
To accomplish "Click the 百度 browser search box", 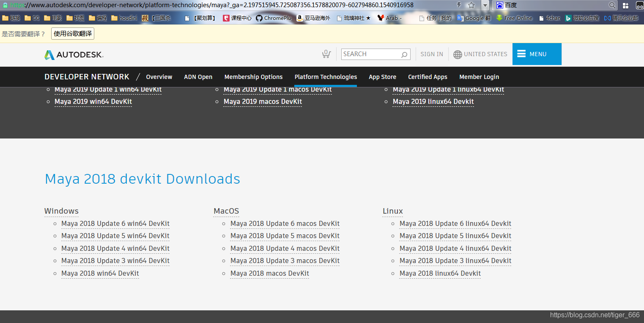I will (556, 5).
